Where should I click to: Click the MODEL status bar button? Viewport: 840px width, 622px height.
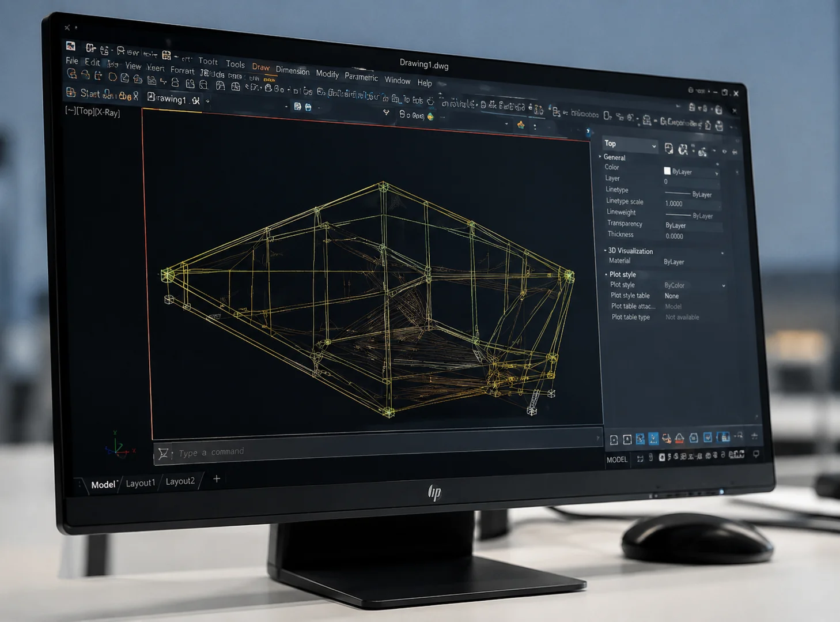point(617,459)
